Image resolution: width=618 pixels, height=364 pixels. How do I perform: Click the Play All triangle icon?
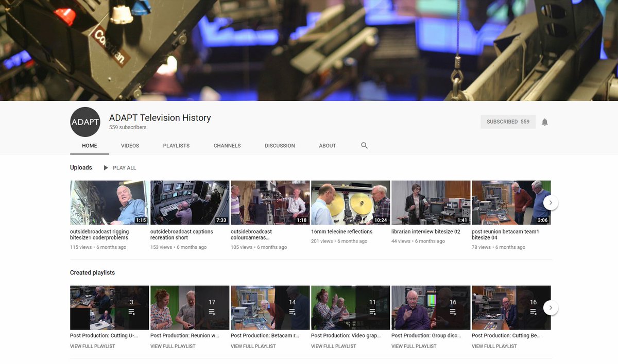[106, 168]
